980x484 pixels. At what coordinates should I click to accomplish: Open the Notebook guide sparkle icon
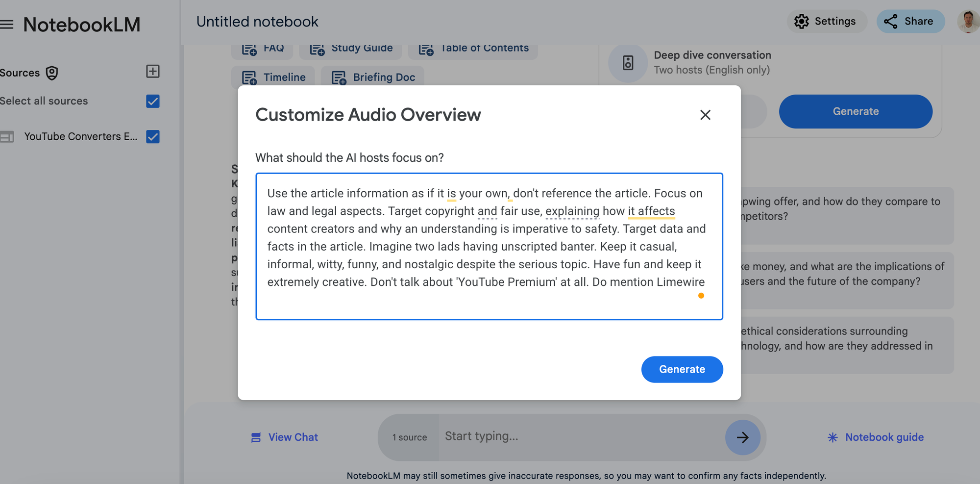point(833,437)
